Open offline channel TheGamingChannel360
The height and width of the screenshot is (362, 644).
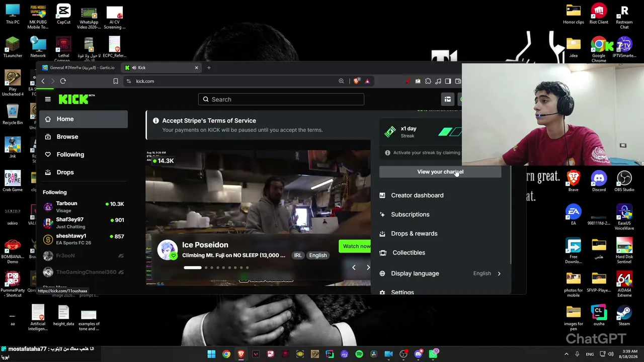point(84,272)
